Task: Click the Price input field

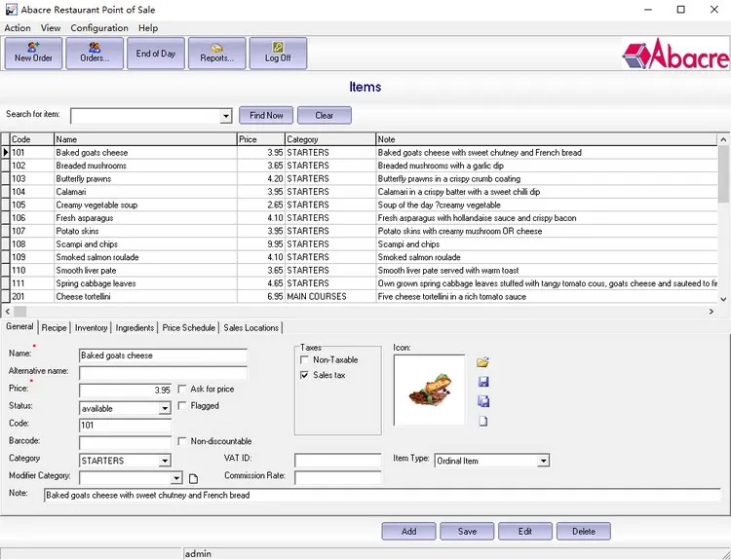Action: [126, 390]
